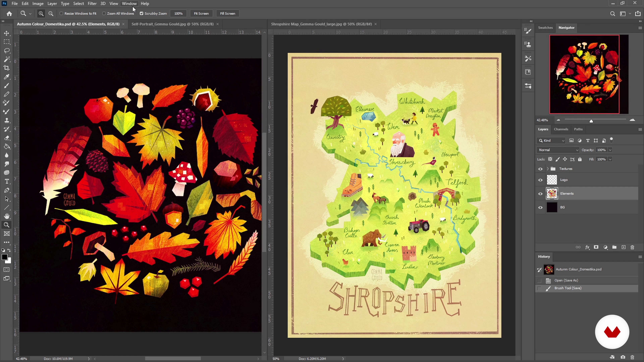Hide the Elements layer eye icon
644x362 pixels.
coord(540,194)
